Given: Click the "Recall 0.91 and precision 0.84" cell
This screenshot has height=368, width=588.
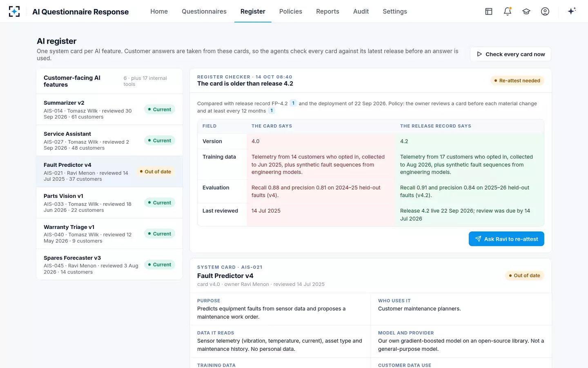Looking at the screenshot, I should 470,191.
